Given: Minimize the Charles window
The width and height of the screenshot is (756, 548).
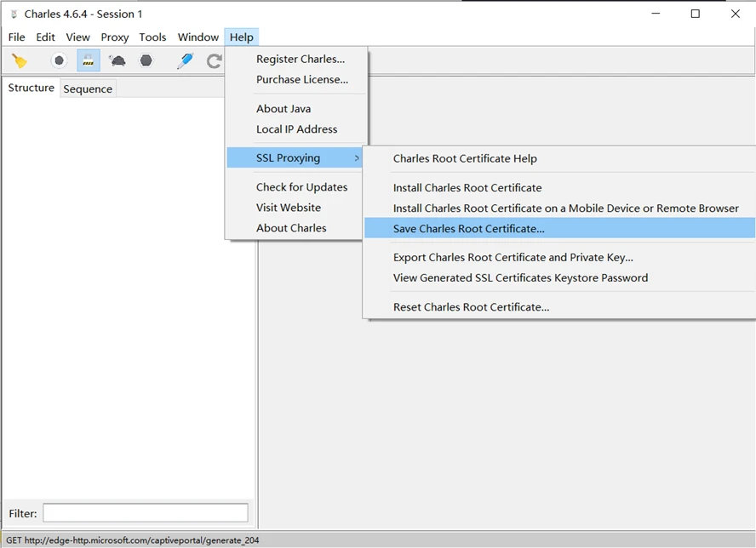Looking at the screenshot, I should click(x=656, y=14).
